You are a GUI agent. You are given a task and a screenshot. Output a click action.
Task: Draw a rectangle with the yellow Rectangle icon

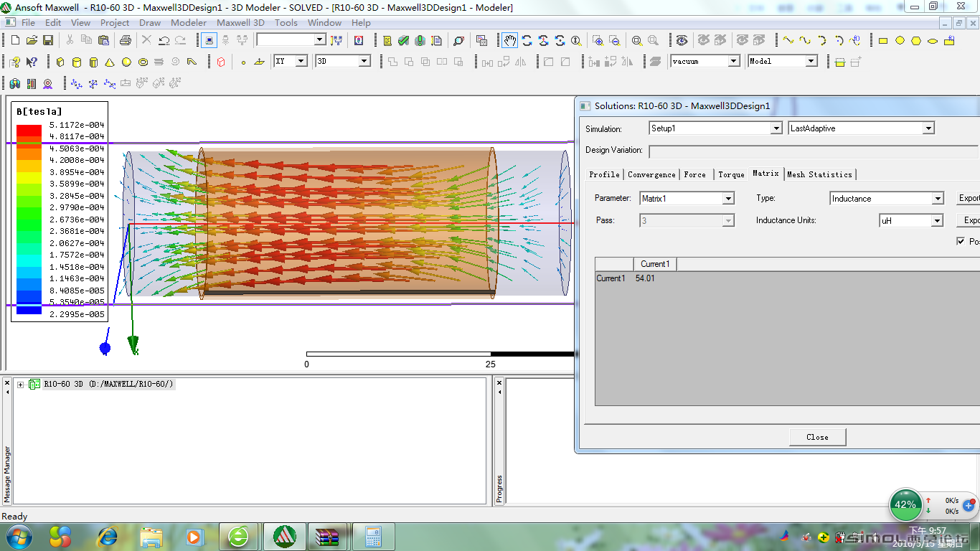pyautogui.click(x=883, y=40)
